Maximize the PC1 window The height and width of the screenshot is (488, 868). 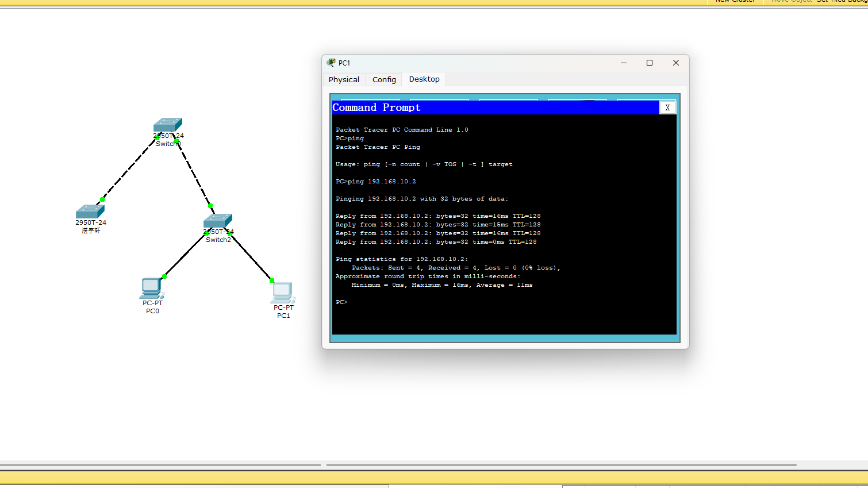pyautogui.click(x=650, y=63)
